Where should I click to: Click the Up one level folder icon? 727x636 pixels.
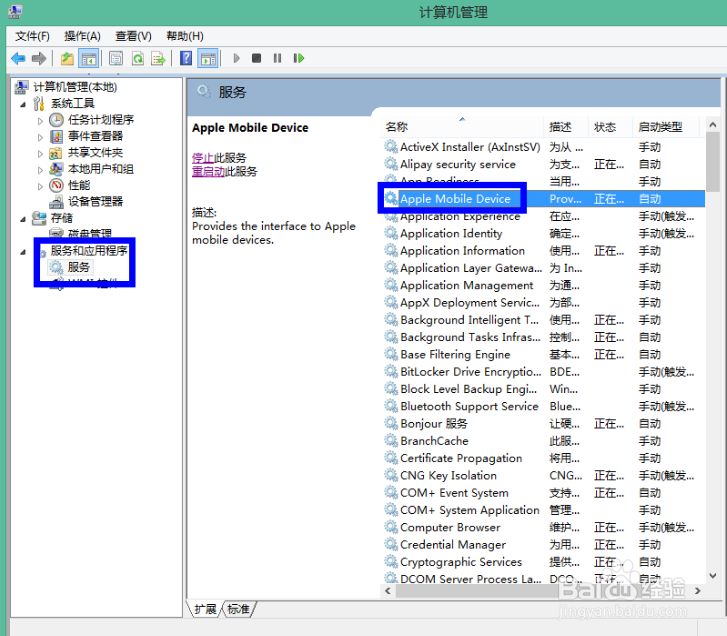tap(67, 58)
